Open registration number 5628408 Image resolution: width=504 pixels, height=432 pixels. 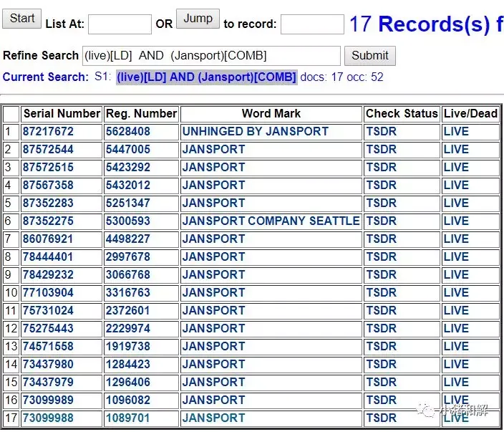point(128,132)
